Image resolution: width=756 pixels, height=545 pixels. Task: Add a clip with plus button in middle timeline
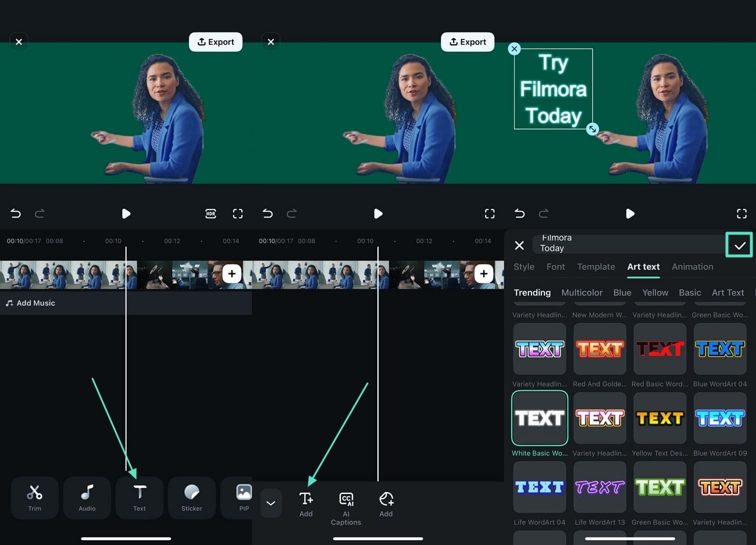(x=483, y=273)
